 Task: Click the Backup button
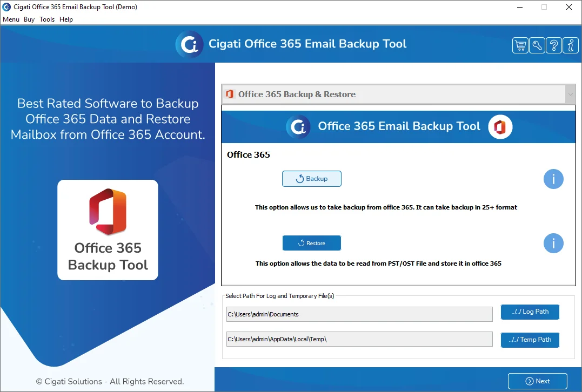(x=312, y=179)
